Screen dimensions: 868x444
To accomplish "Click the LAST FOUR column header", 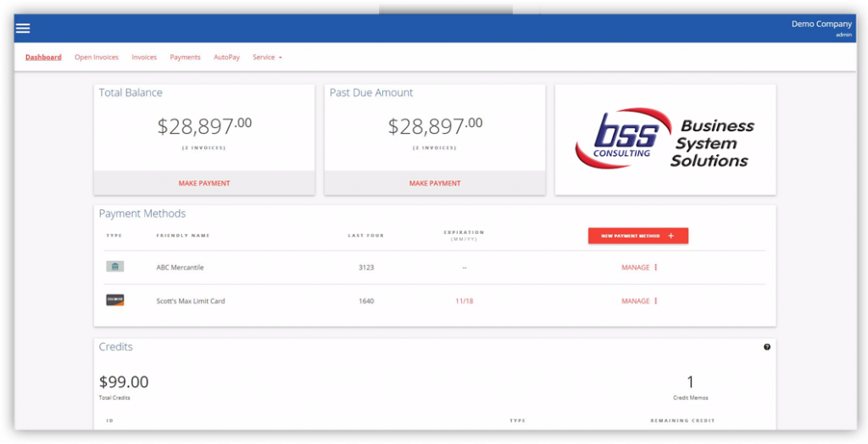I will click(366, 236).
